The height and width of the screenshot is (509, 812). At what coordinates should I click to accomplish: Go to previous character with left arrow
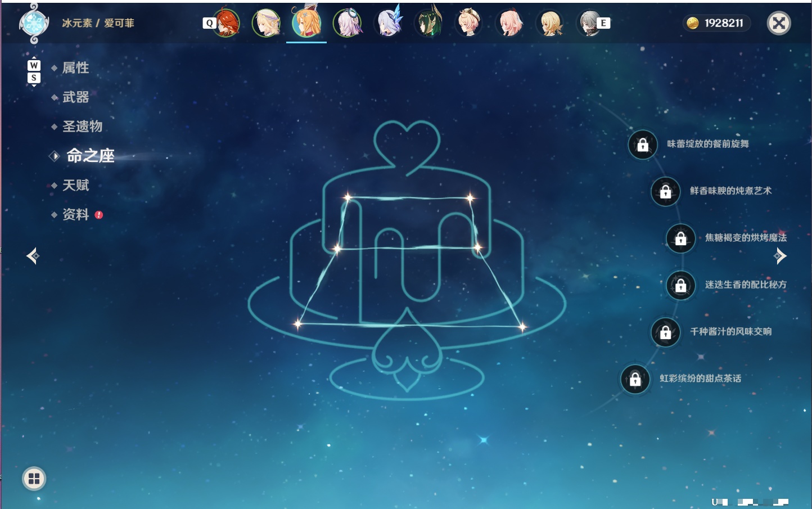[x=33, y=256]
